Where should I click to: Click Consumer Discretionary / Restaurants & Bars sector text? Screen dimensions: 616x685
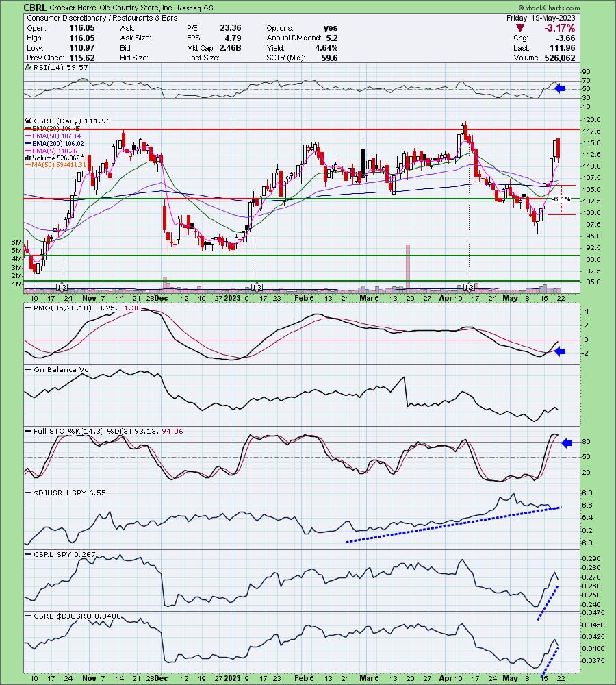(102, 18)
